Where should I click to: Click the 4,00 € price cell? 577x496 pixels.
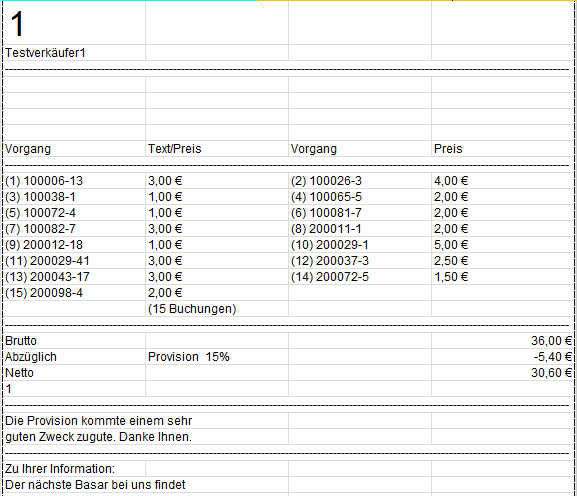(x=502, y=181)
